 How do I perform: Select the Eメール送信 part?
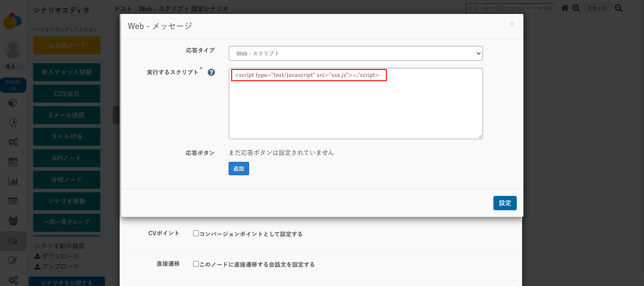pyautogui.click(x=67, y=115)
